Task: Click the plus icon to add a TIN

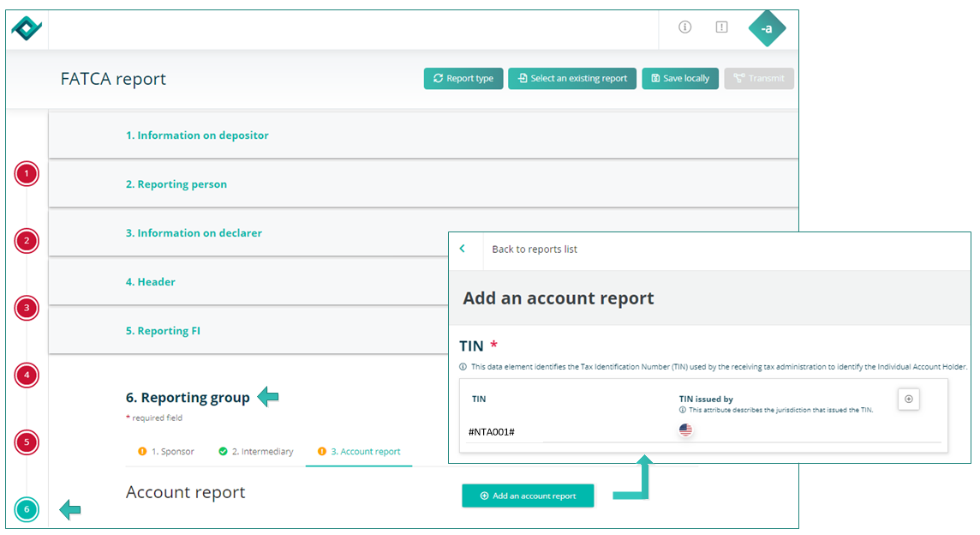Action: coord(908,400)
